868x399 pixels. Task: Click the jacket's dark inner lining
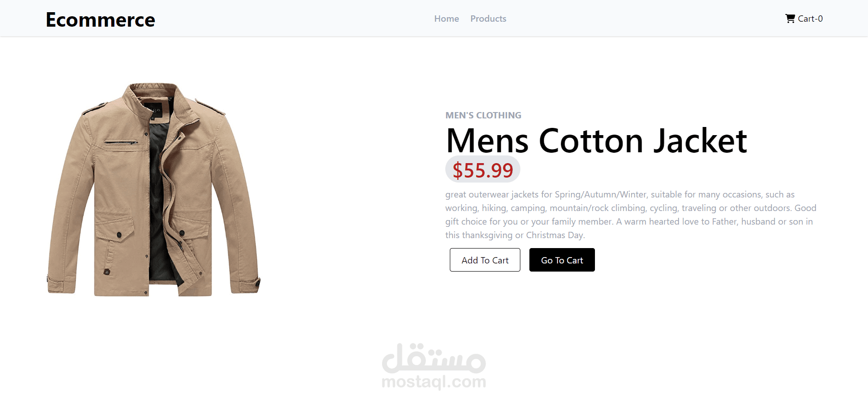coord(158,203)
